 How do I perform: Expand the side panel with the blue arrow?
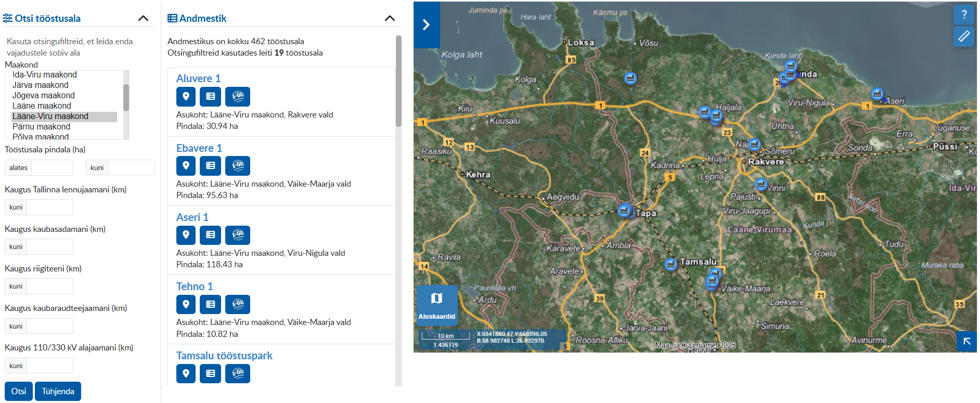(x=426, y=25)
